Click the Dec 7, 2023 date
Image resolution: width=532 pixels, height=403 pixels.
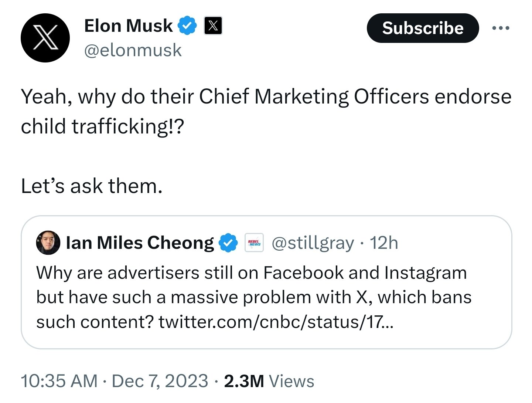tap(160, 381)
